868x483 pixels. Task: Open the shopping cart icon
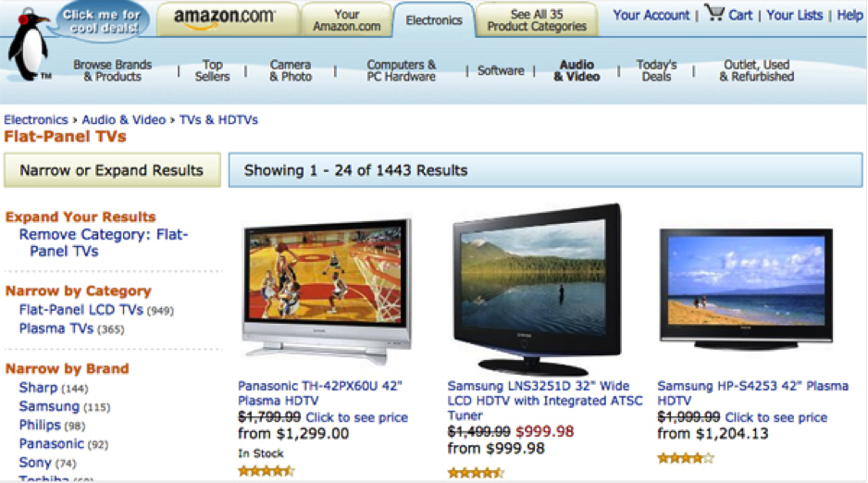(x=714, y=13)
